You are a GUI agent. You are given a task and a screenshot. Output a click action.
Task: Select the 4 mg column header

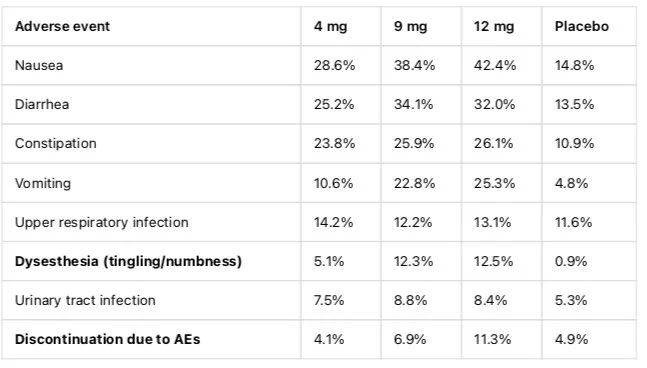(331, 26)
